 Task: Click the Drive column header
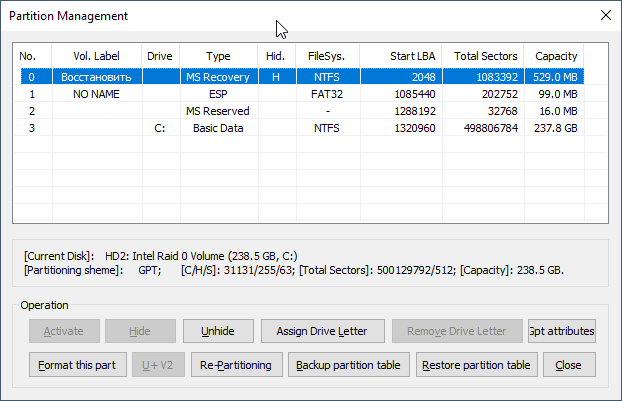click(x=161, y=56)
